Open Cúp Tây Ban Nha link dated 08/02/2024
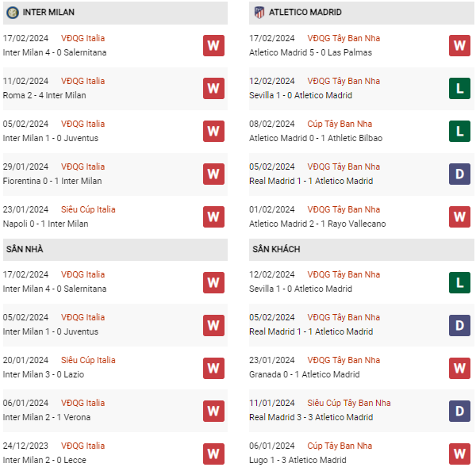Image resolution: width=476 pixels, height=471 pixels. click(340, 124)
